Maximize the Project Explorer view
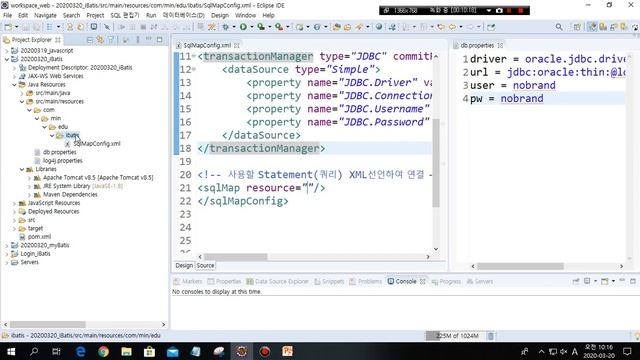640x360 pixels. pyautogui.click(x=160, y=40)
